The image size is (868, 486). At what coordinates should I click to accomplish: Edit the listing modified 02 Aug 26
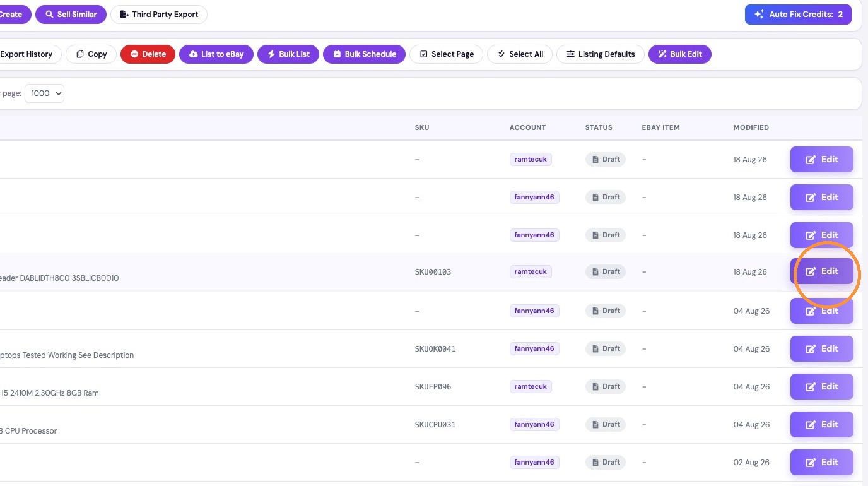point(821,462)
